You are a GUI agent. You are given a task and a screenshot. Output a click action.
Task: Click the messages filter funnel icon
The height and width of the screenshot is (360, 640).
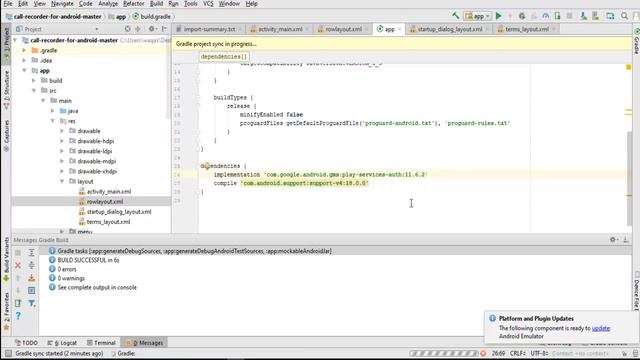tap(31, 303)
